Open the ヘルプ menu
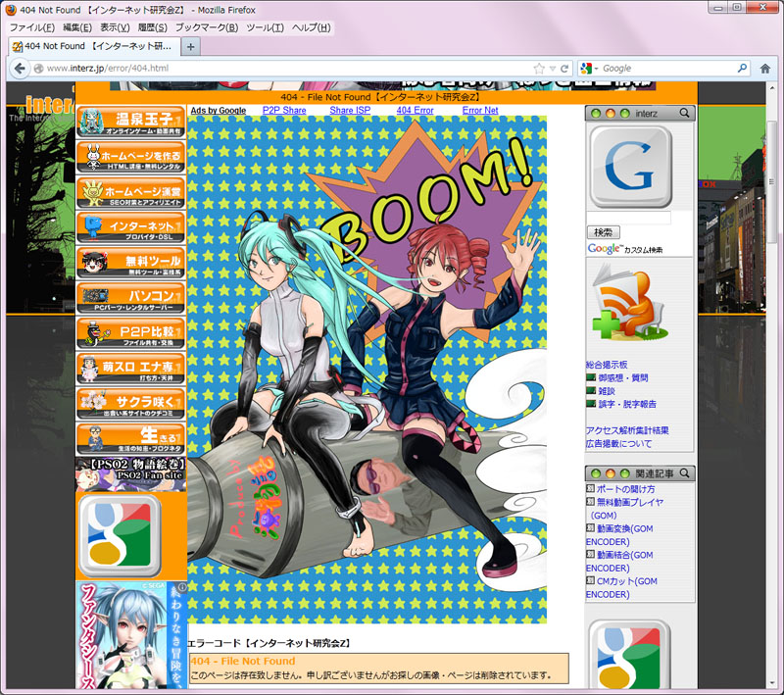The width and height of the screenshot is (784, 695). click(x=311, y=27)
